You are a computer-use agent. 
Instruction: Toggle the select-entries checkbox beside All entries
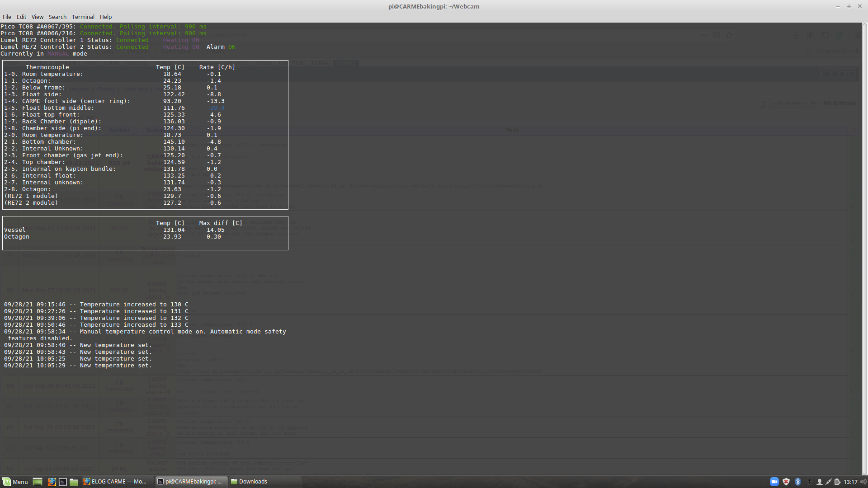point(761,105)
